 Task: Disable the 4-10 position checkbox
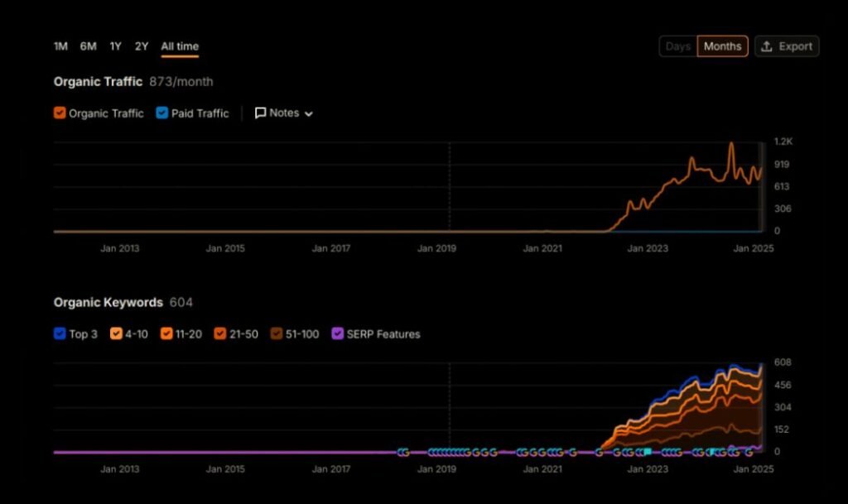tap(116, 334)
